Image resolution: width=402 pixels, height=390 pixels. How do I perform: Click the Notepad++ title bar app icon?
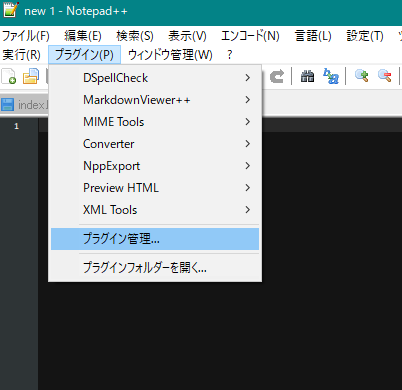[11, 10]
